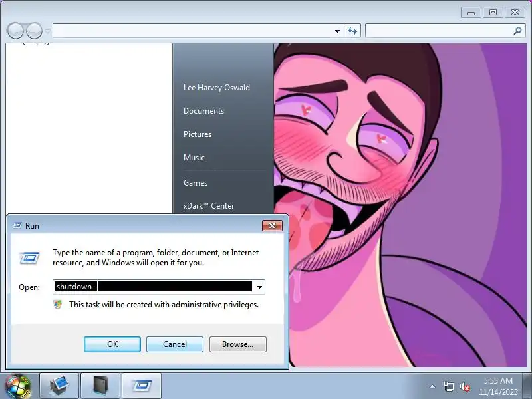The image size is (532, 399).
Task: Show hidden tray icons arrow
Action: point(433,386)
